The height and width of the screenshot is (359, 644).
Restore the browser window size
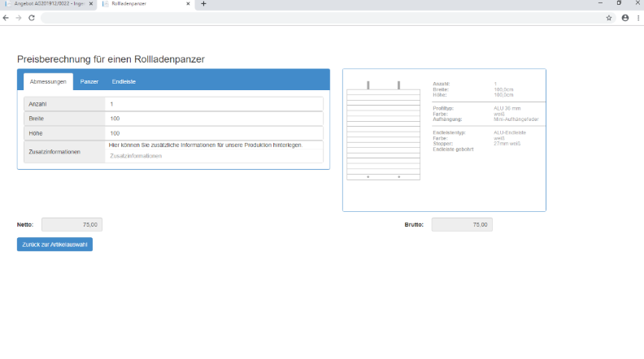click(619, 3)
